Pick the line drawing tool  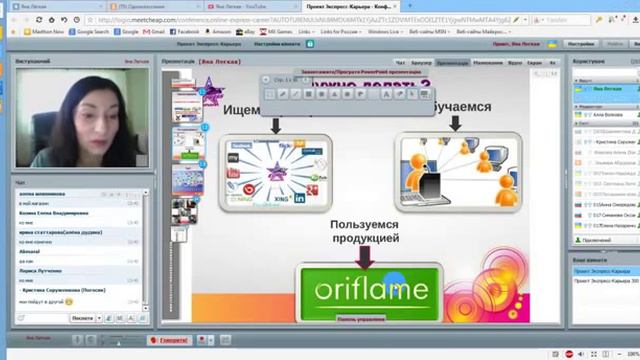click(x=296, y=94)
